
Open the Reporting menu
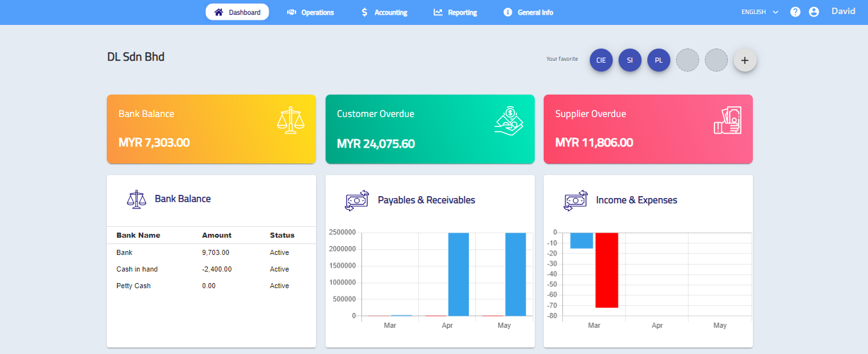coord(455,12)
